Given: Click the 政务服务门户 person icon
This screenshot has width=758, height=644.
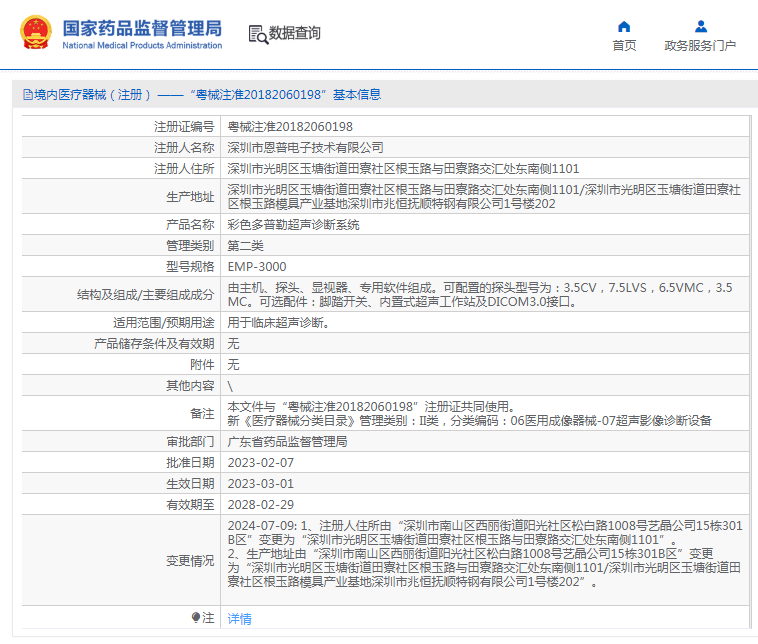Looking at the screenshot, I should click(700, 27).
